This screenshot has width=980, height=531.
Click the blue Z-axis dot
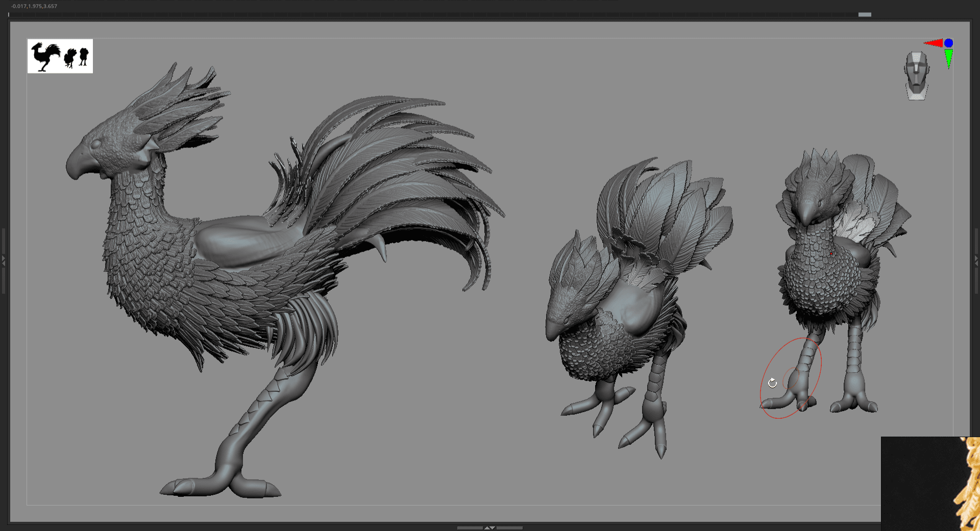(948, 43)
